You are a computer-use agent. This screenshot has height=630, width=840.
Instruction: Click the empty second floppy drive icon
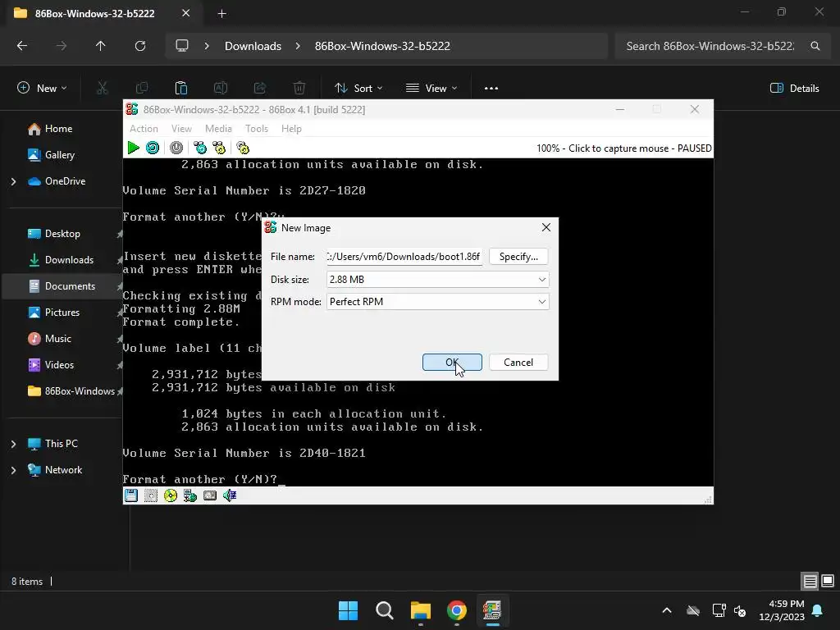click(x=151, y=495)
